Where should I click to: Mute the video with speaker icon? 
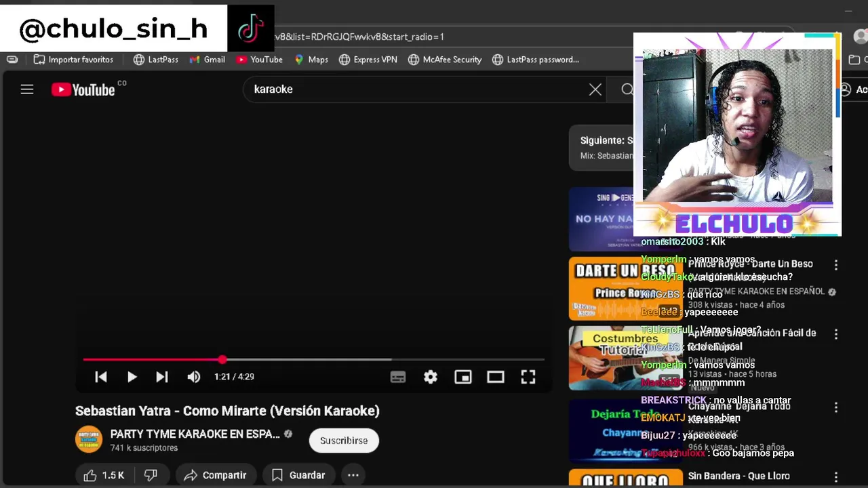[x=194, y=377]
